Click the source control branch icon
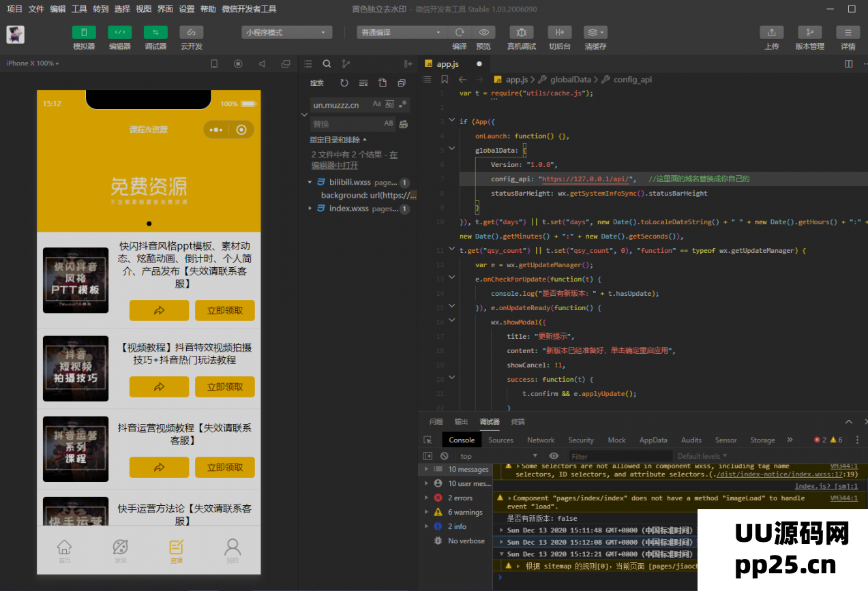This screenshot has width=868, height=591. (x=346, y=63)
